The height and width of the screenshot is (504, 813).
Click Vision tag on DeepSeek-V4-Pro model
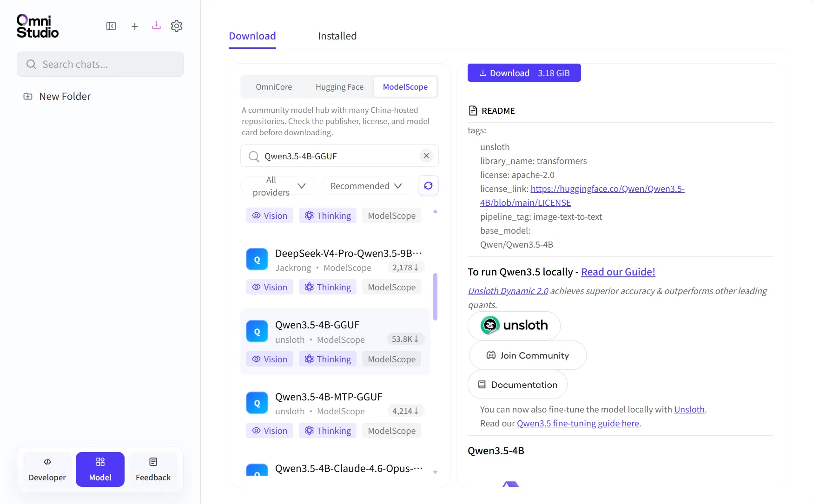(270, 287)
